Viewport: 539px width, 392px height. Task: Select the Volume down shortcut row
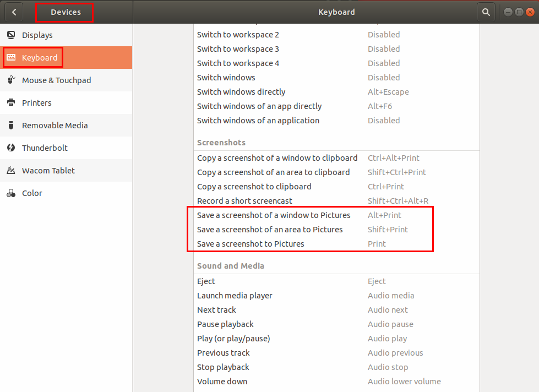click(336, 382)
